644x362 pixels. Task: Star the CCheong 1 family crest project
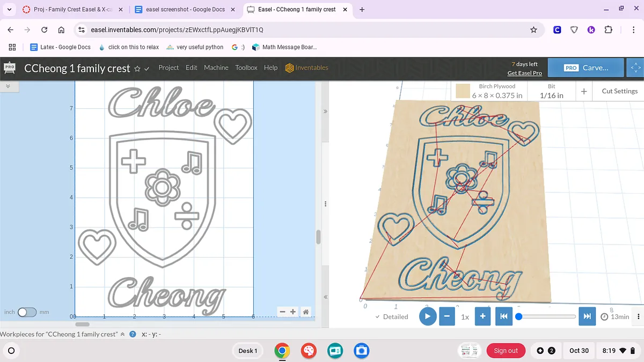(x=137, y=69)
